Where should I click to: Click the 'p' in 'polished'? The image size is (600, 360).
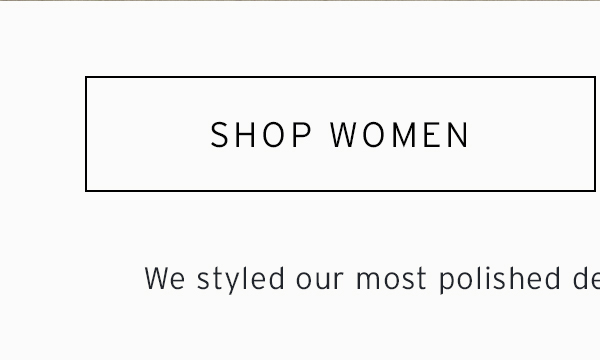coord(447,283)
